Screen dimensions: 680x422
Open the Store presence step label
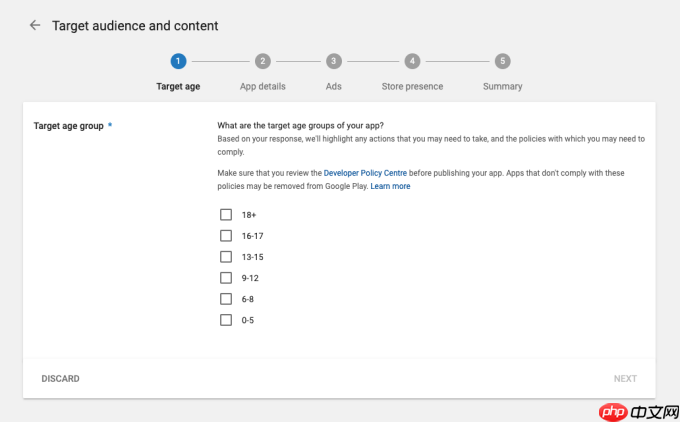[x=412, y=87]
